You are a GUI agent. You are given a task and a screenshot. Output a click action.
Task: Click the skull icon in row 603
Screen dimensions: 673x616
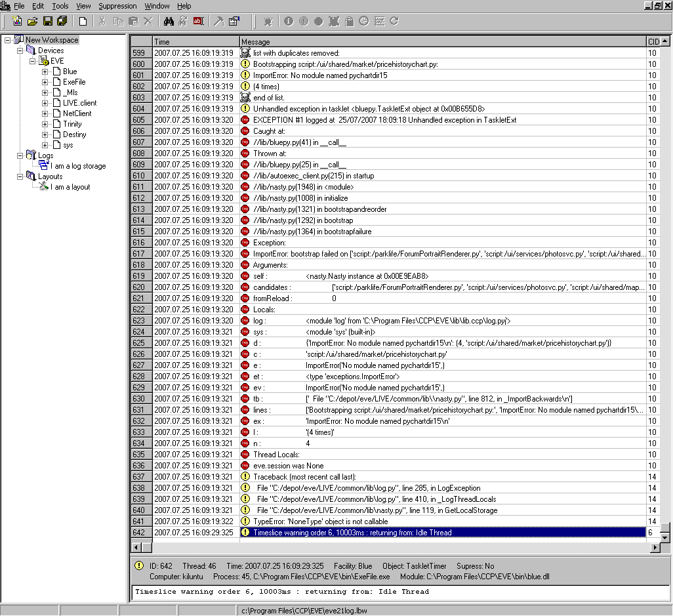[x=245, y=98]
